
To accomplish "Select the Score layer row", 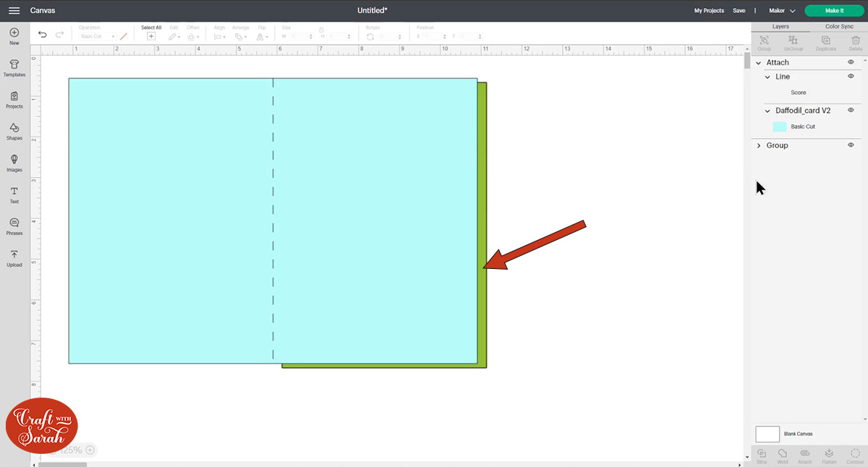I will pos(807,93).
